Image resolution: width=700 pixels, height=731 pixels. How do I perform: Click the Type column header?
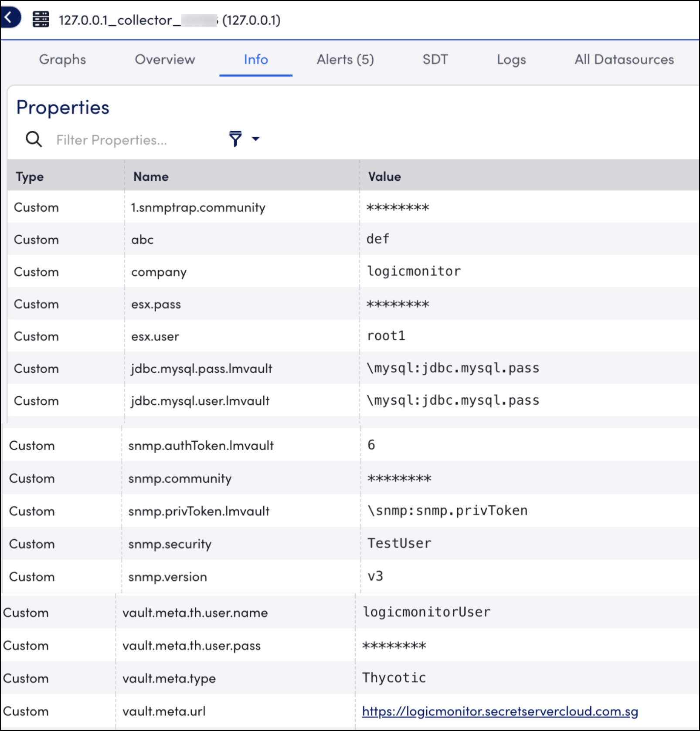(x=29, y=176)
